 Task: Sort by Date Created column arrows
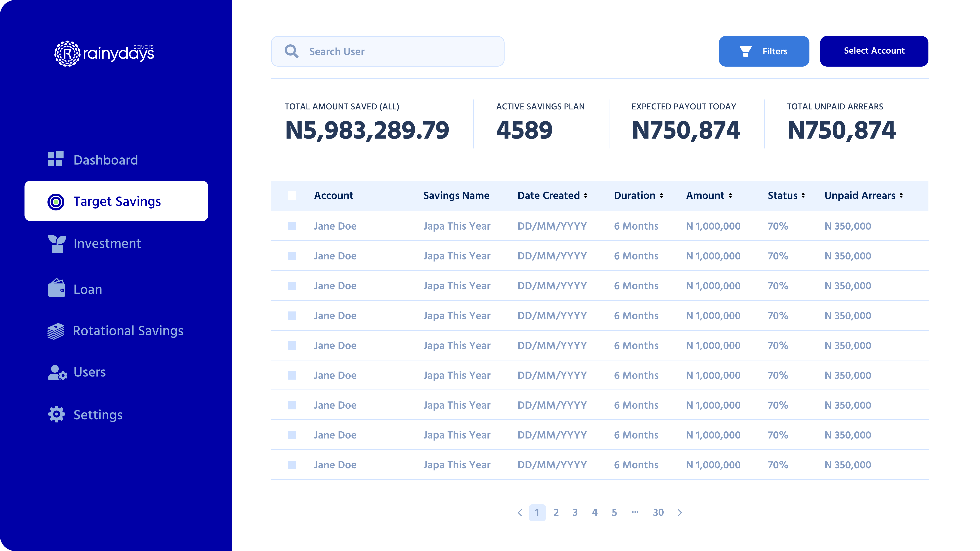click(x=586, y=196)
